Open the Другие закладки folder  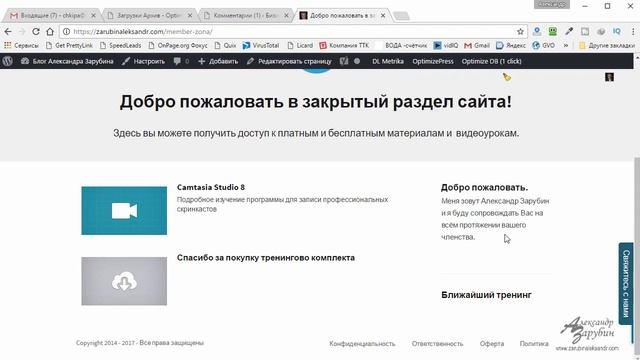click(x=607, y=45)
